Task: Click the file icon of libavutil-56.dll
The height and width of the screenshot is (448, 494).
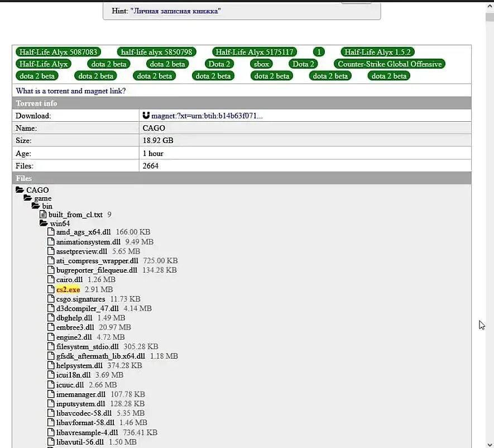Action: pyautogui.click(x=51, y=441)
